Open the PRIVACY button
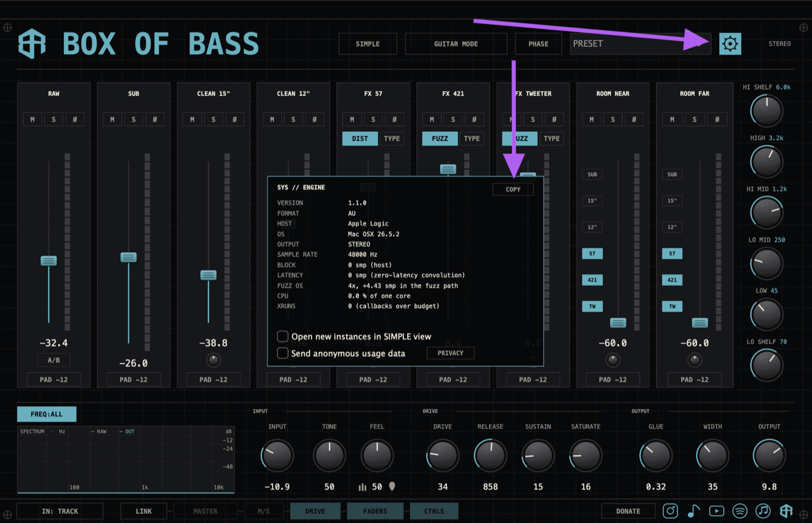Viewport: 812px width, 523px height. (x=451, y=353)
